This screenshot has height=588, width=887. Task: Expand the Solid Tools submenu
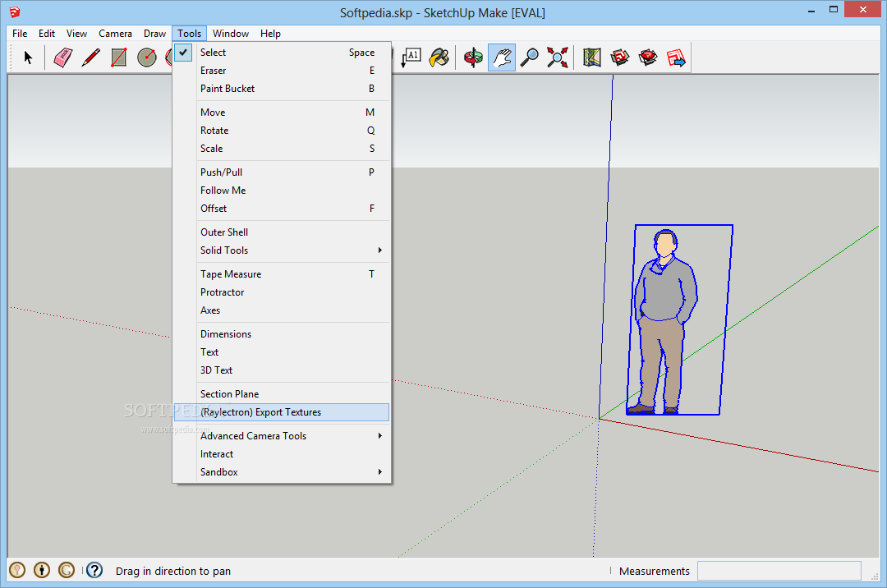coord(282,250)
